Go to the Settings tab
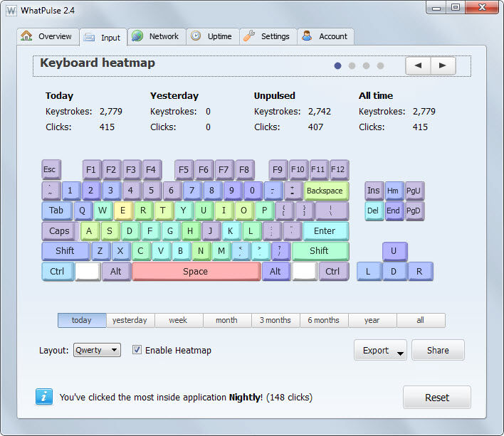The height and width of the screenshot is (436, 504). tap(268, 36)
